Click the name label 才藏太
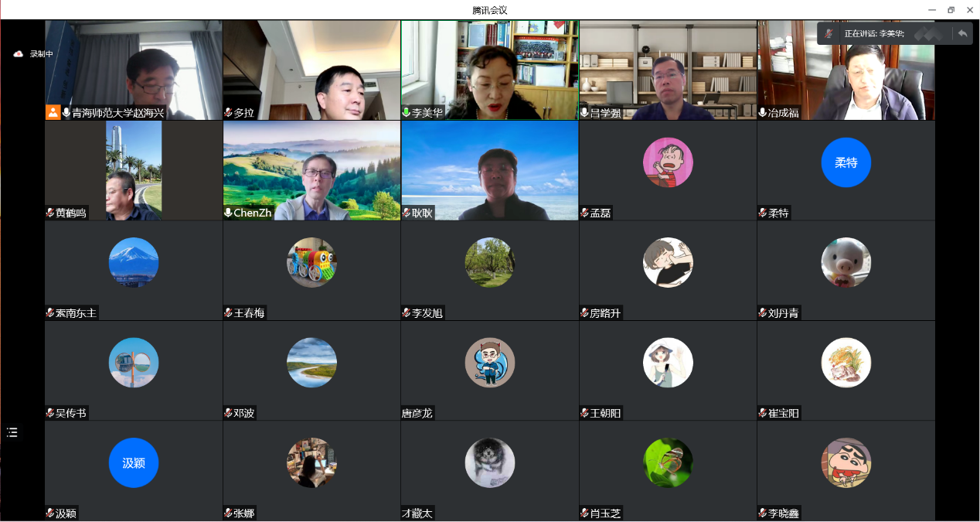Image resolution: width=980 pixels, height=522 pixels. (417, 513)
